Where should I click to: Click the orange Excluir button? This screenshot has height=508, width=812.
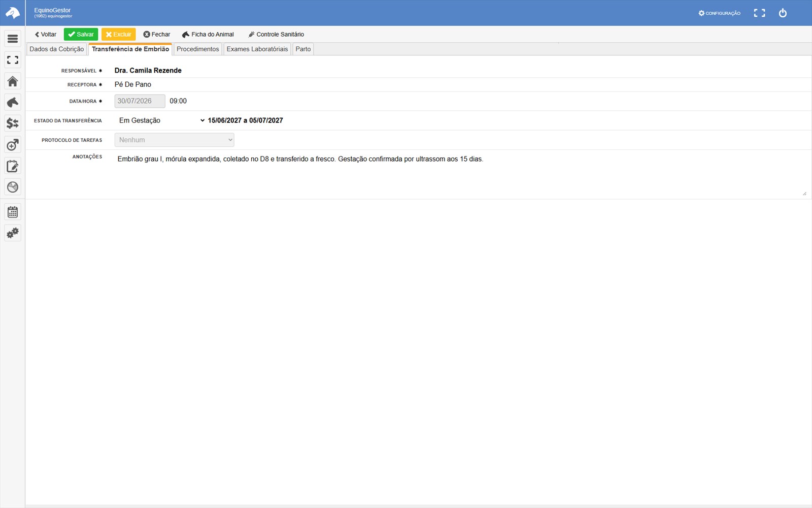tap(118, 35)
